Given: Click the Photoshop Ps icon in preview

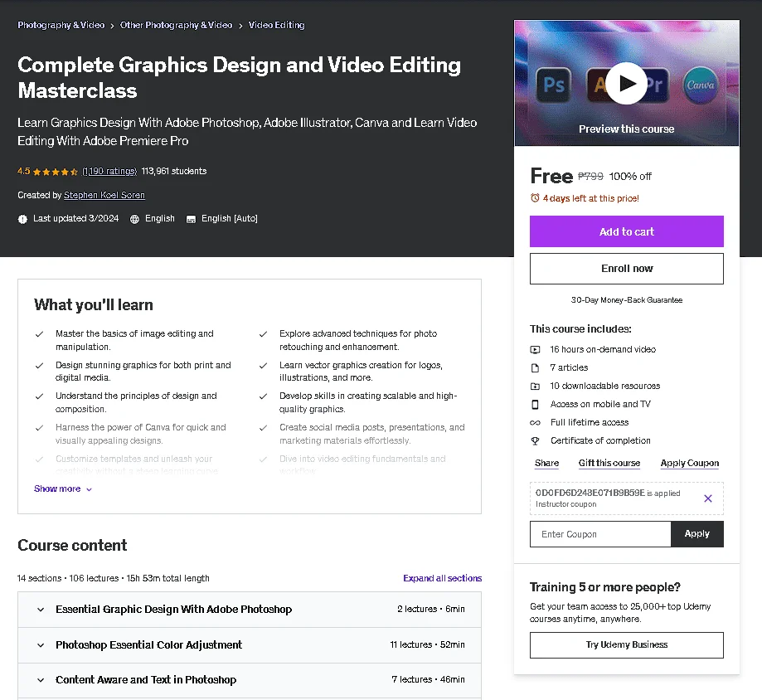Looking at the screenshot, I should click(x=554, y=85).
